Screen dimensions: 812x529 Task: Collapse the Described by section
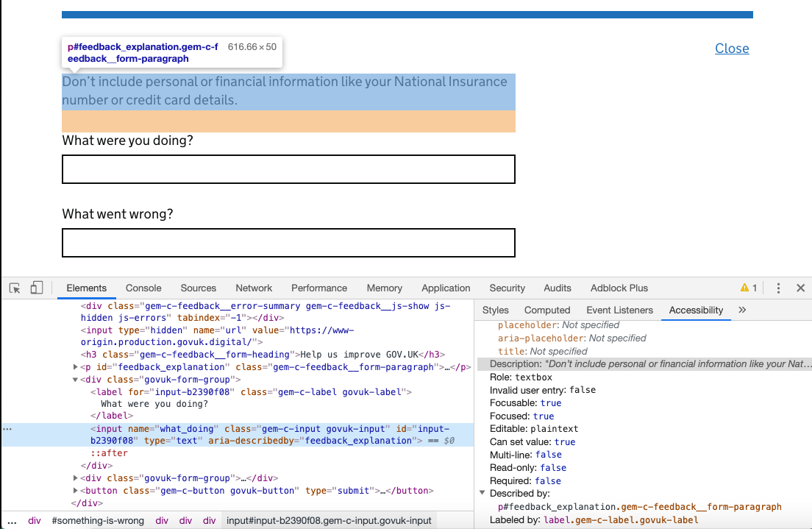(482, 493)
